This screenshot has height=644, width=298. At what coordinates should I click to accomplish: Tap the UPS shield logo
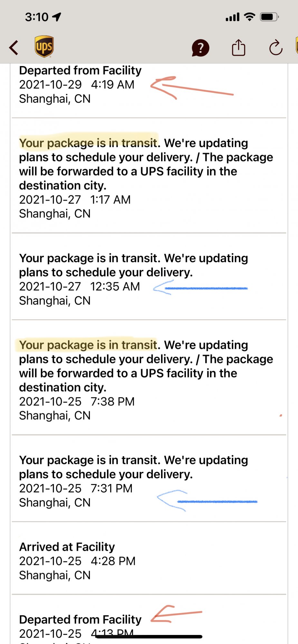pos(44,47)
